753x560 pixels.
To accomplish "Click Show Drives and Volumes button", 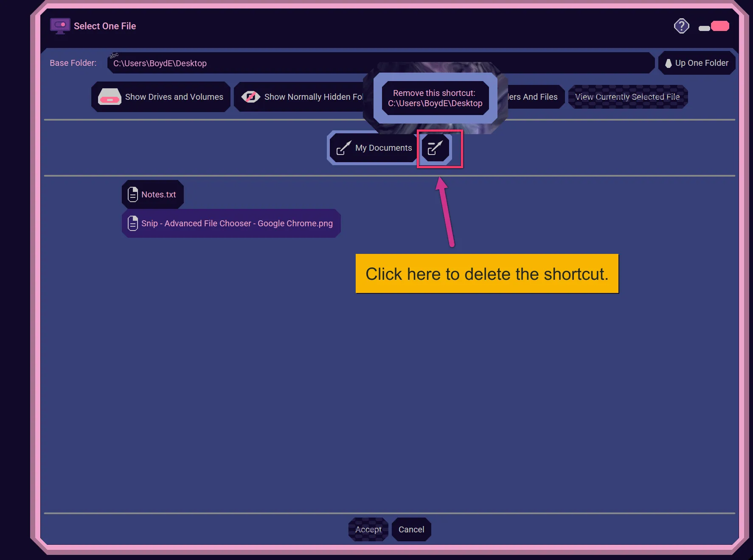I will tap(161, 97).
